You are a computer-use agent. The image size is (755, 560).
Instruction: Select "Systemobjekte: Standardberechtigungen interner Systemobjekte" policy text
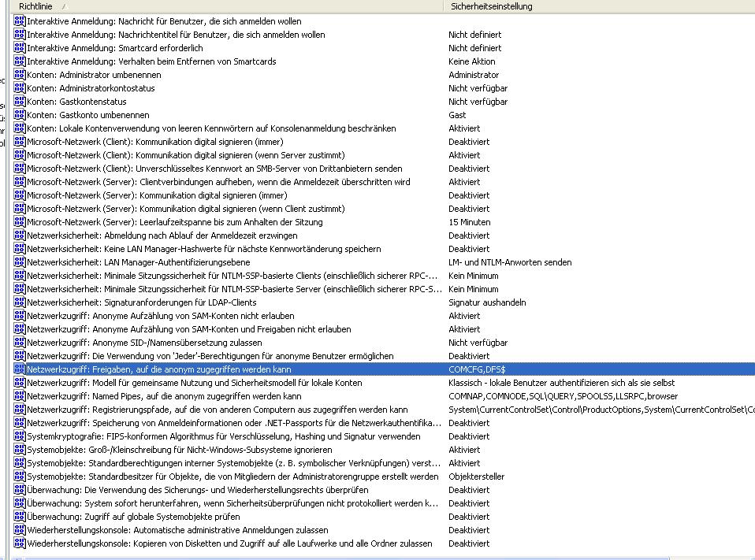coord(233,463)
